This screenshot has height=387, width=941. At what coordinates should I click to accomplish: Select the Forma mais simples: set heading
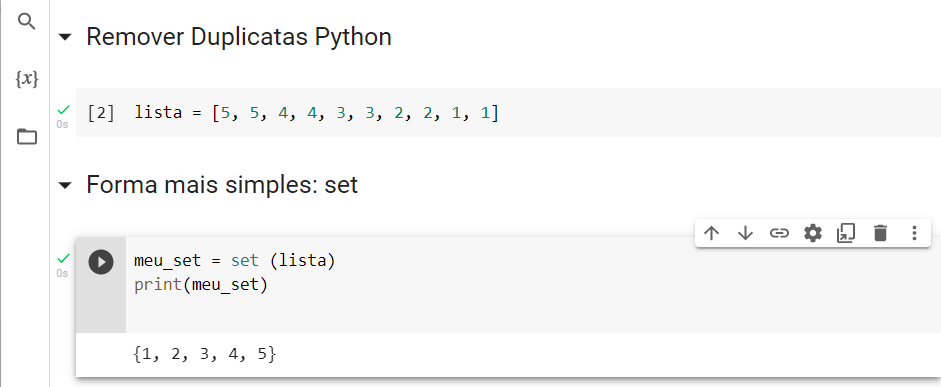(222, 185)
